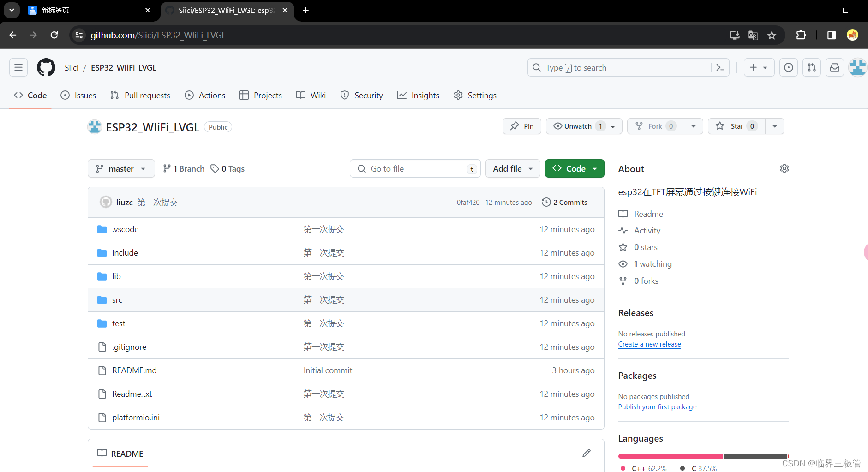Viewport: 868px width, 472px height.
Task: Open the repository owner avatar beside title
Action: [95, 127]
